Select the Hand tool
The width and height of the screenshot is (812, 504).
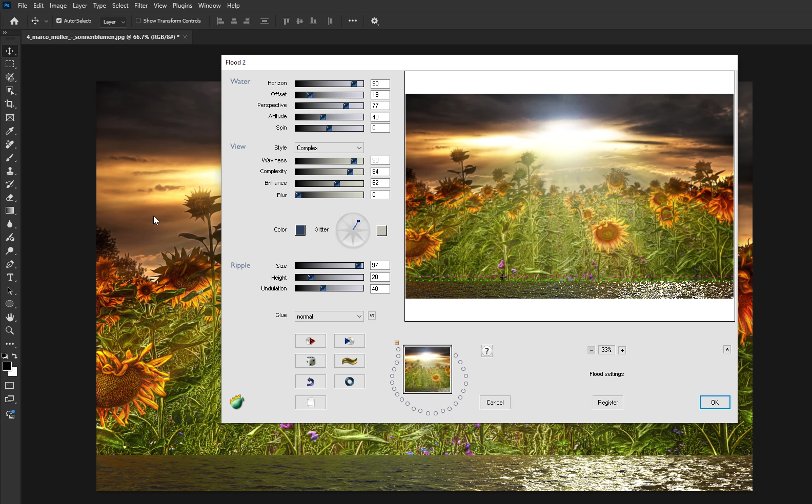[10, 318]
